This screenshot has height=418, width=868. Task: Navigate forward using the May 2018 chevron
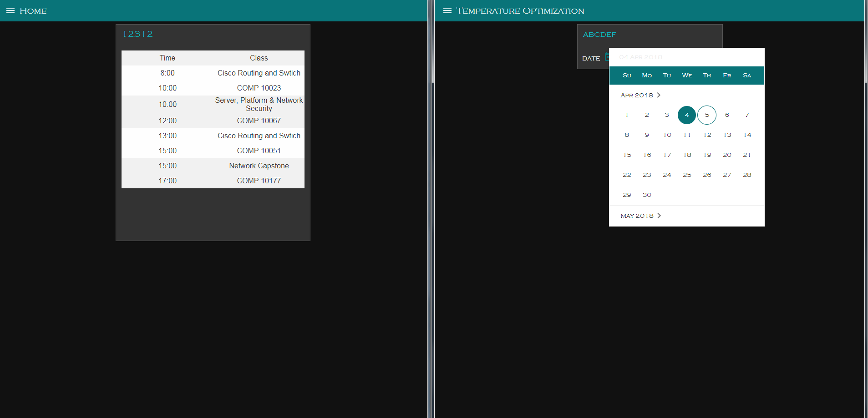660,216
